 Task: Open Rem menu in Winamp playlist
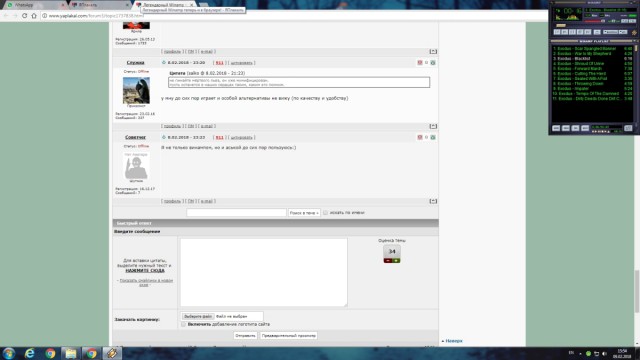tap(566, 128)
